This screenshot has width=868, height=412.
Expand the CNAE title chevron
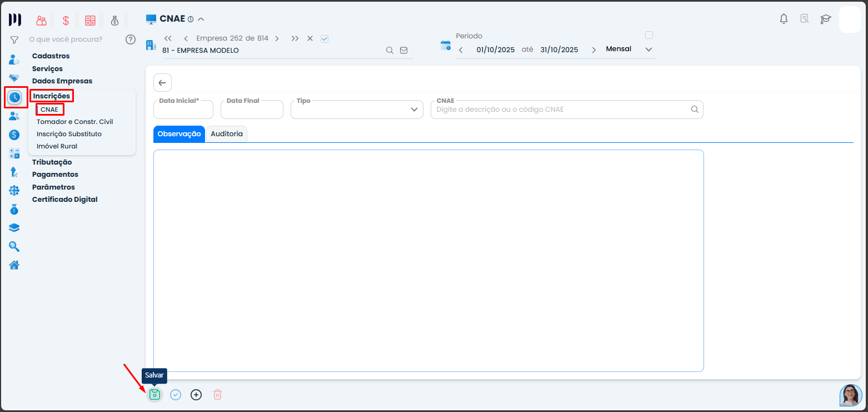201,19
